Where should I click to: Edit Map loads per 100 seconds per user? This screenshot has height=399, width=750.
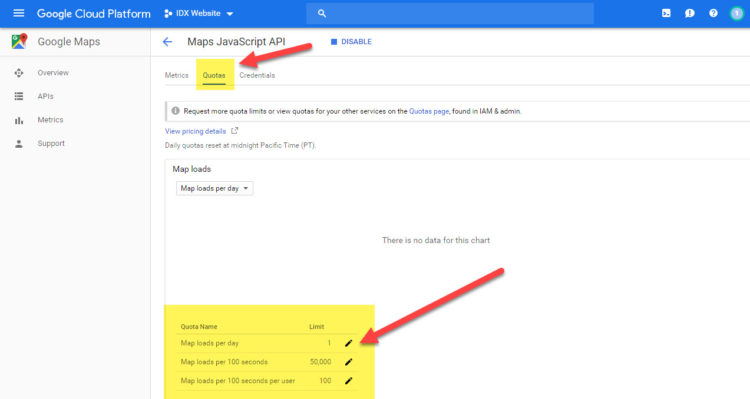(349, 381)
